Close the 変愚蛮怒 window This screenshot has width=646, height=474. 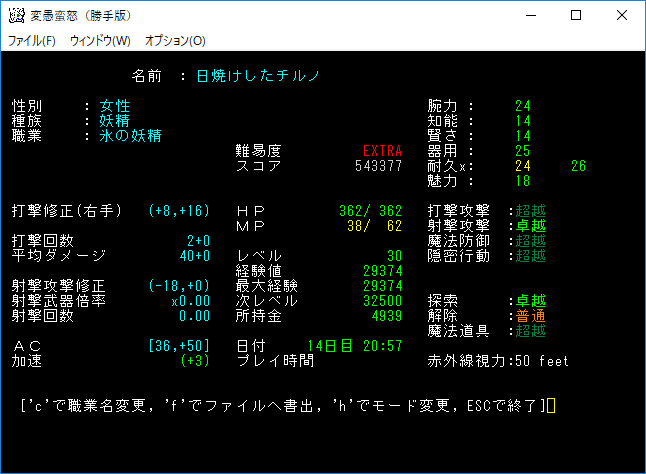pos(622,15)
